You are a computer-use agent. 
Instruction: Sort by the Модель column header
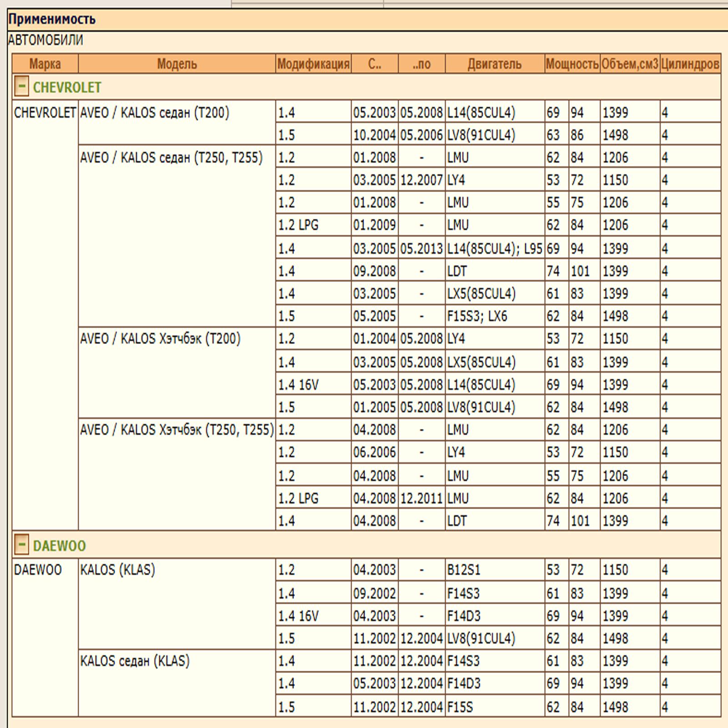(177, 64)
